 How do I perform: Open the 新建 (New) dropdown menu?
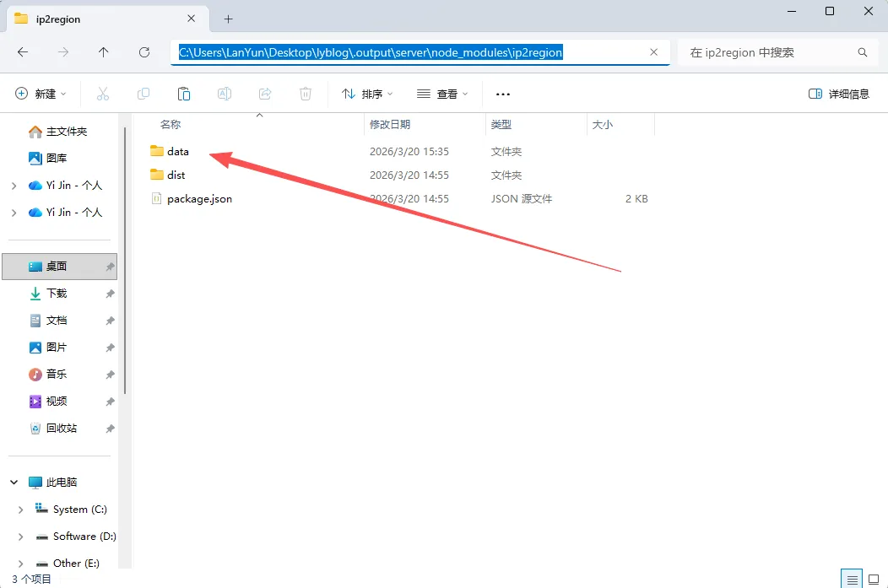pyautogui.click(x=41, y=94)
